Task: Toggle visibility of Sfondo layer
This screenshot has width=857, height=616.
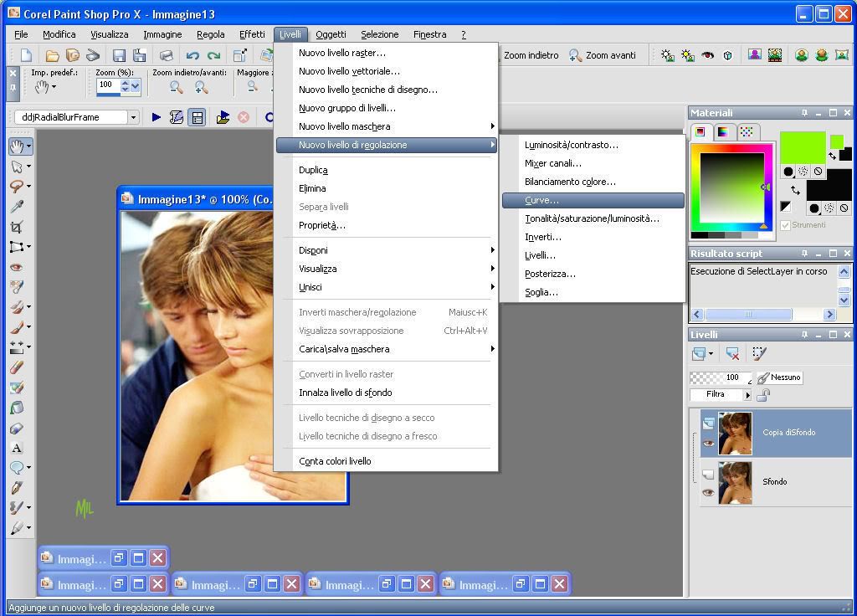Action: (x=708, y=492)
